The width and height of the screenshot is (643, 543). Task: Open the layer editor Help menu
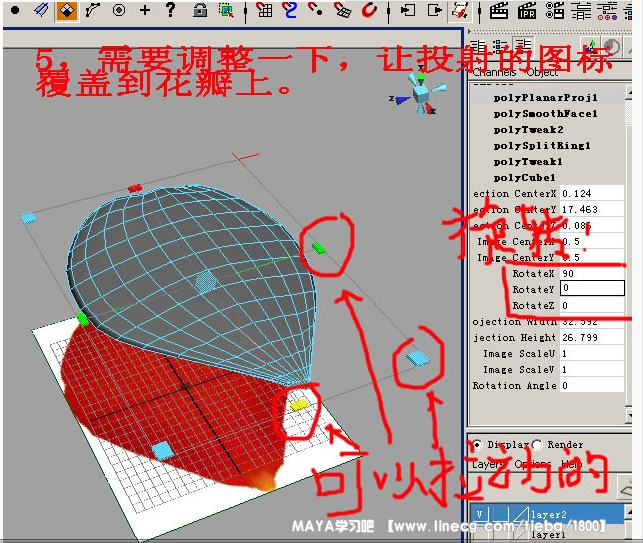572,464
